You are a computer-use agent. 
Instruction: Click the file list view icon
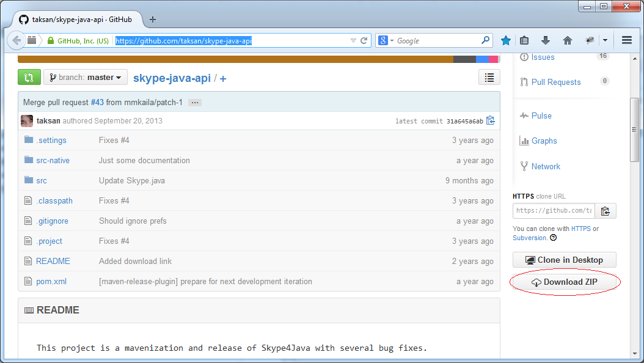click(489, 77)
